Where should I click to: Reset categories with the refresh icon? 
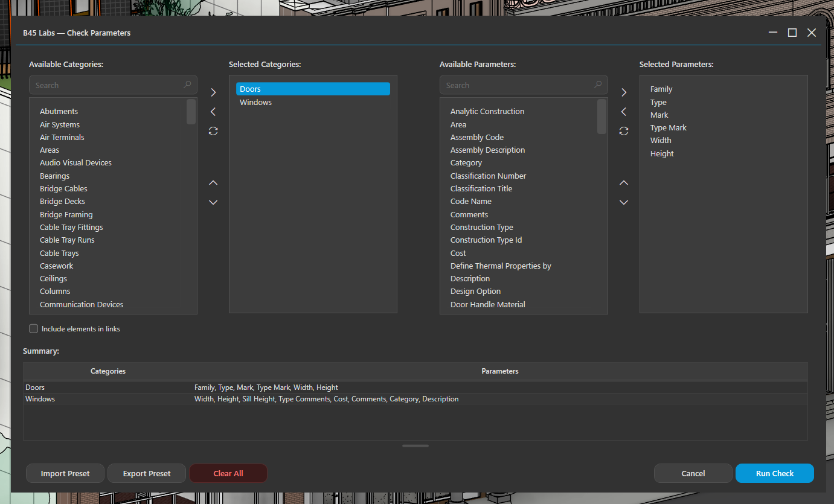213,131
